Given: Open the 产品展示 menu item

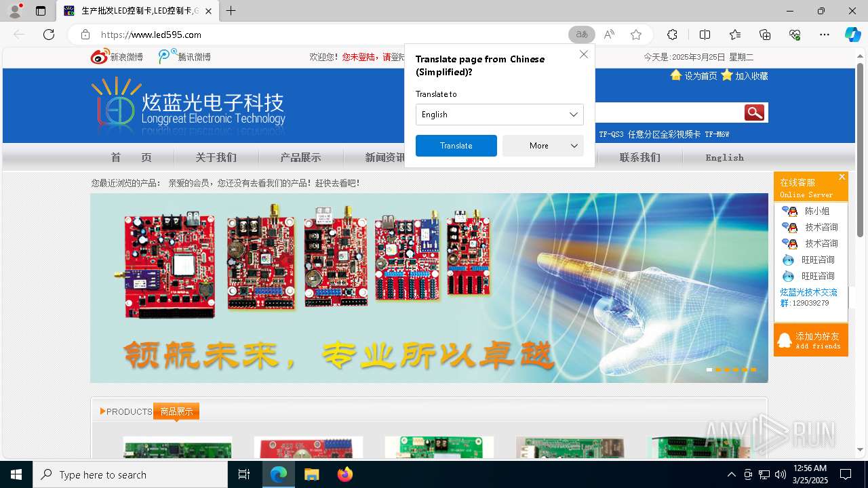Looking at the screenshot, I should pyautogui.click(x=301, y=157).
